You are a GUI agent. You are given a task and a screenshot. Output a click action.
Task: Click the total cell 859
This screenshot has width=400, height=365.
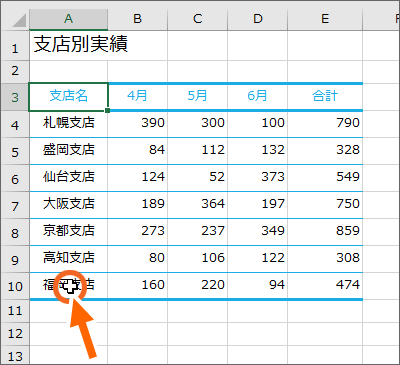click(x=325, y=232)
